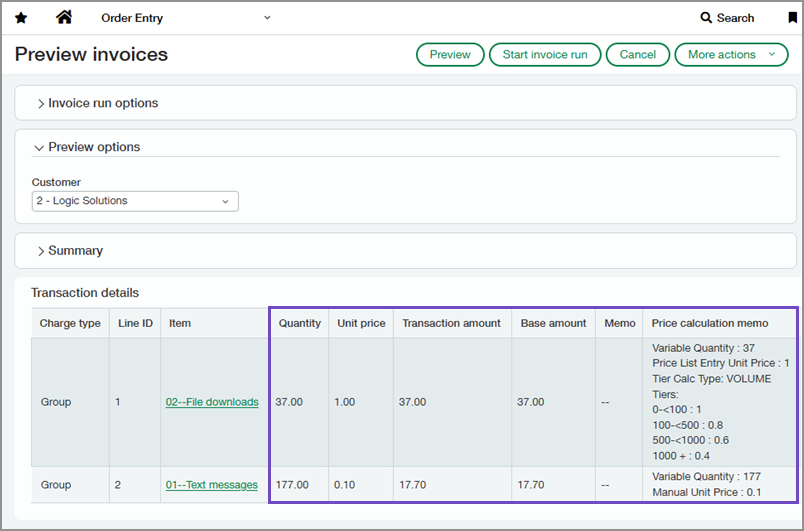Click the Item column header

coord(214,323)
